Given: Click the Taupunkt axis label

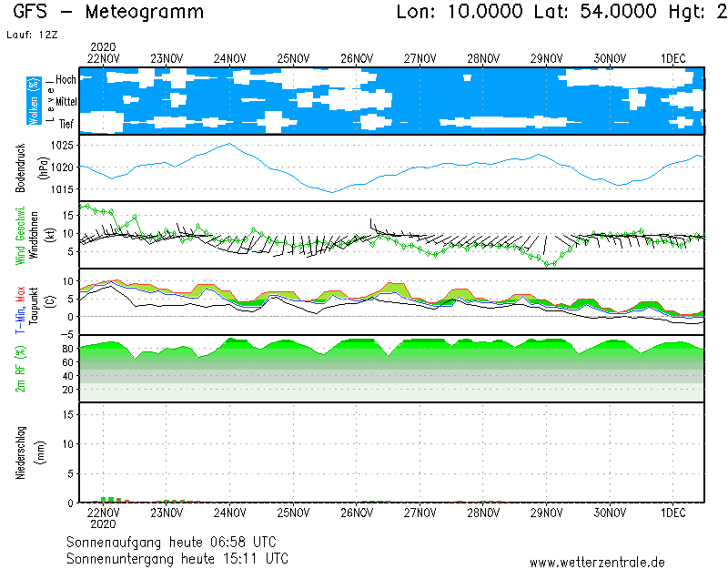Looking at the screenshot, I should coord(34,301).
